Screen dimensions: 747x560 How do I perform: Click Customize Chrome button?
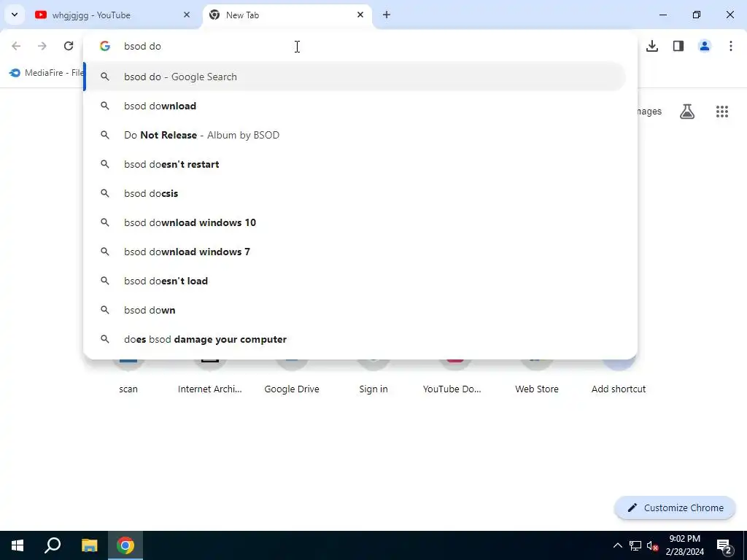coord(675,507)
